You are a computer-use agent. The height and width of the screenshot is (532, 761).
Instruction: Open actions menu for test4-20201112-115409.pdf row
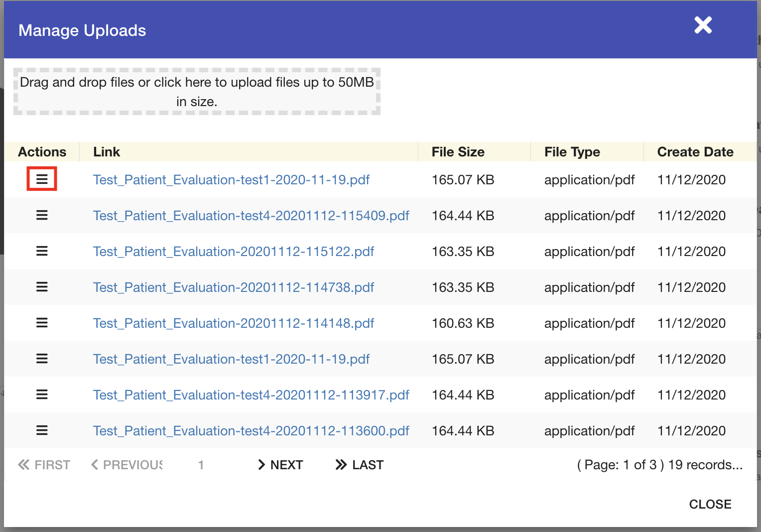[42, 215]
